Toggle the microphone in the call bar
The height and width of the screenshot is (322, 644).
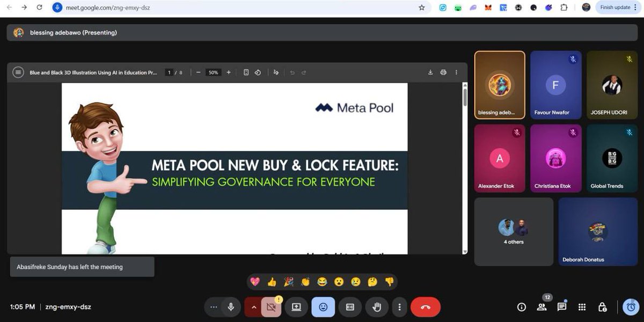coord(231,307)
